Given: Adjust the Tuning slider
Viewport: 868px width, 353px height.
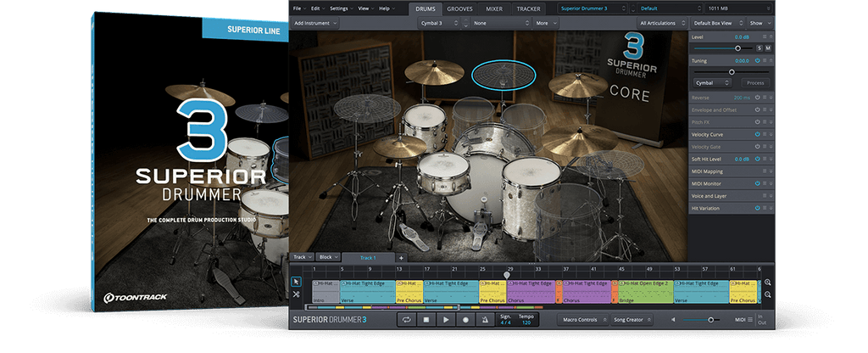Looking at the screenshot, I should 732,72.
